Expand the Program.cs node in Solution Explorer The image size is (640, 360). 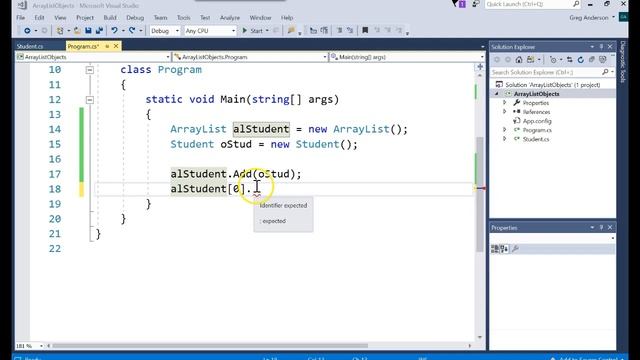click(504, 130)
